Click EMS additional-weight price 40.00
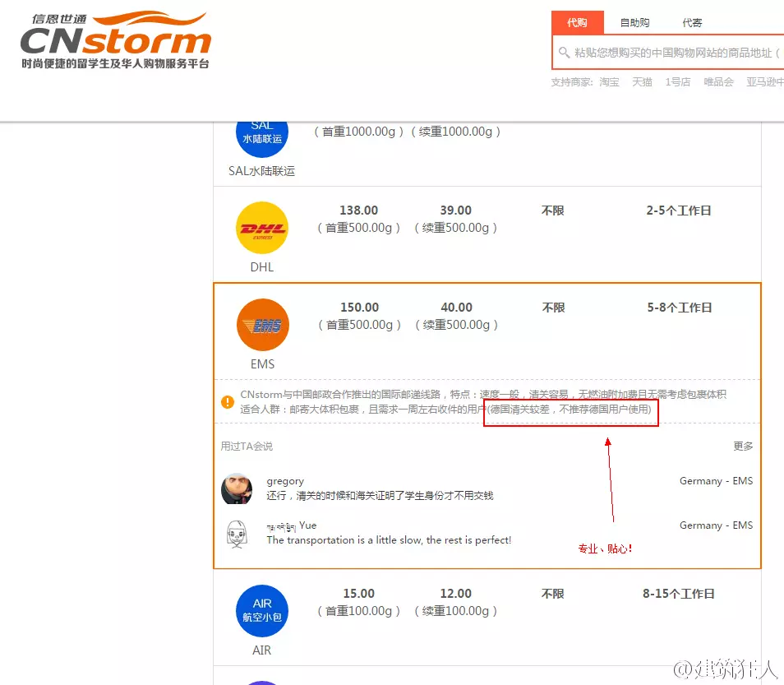 [x=456, y=308]
